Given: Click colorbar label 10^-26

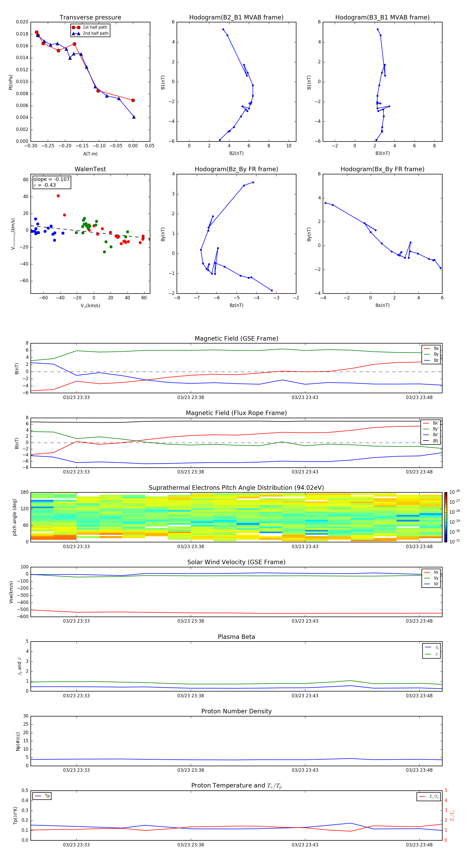Looking at the screenshot, I should (x=455, y=492).
